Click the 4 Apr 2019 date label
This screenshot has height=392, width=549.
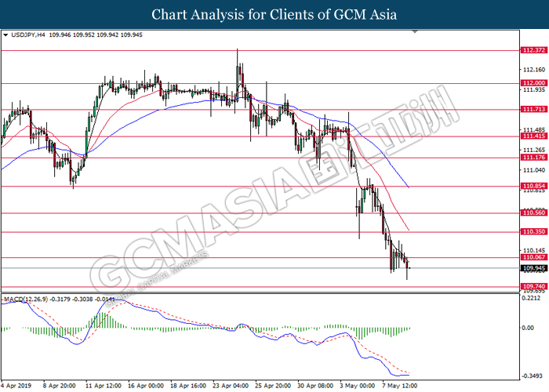pyautogui.click(x=16, y=386)
